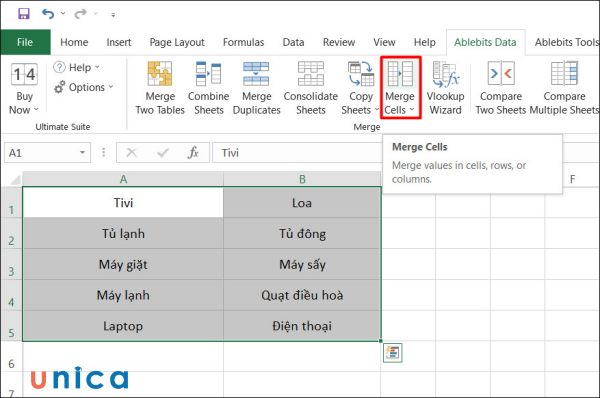600x398 pixels.
Task: Switch to the Insert tab
Action: pos(119,42)
